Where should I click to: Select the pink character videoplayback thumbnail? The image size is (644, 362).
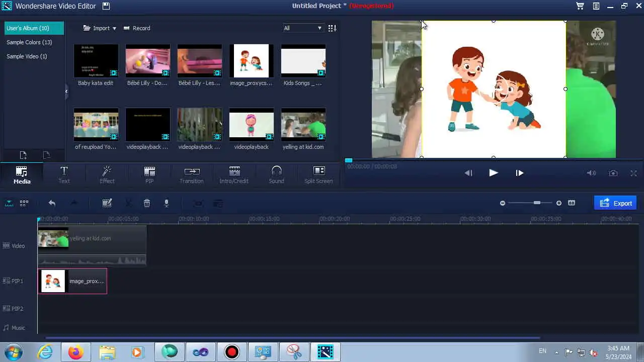pos(251,125)
